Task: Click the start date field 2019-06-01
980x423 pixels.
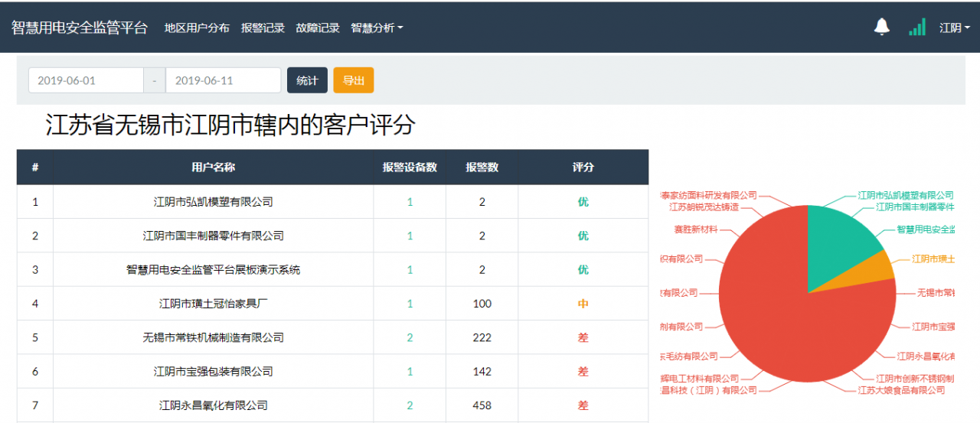Action: [x=86, y=80]
